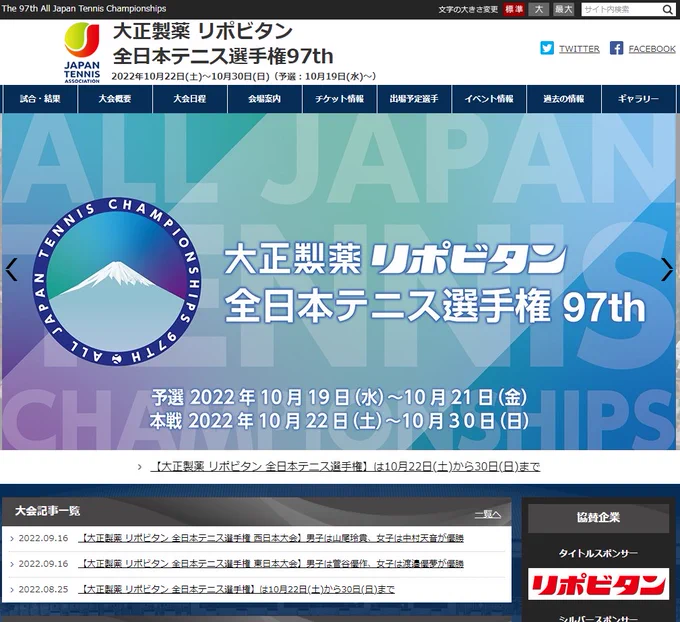Click The 97th All Japan Tennis Championships text
680x622 pixels.
(84, 9)
